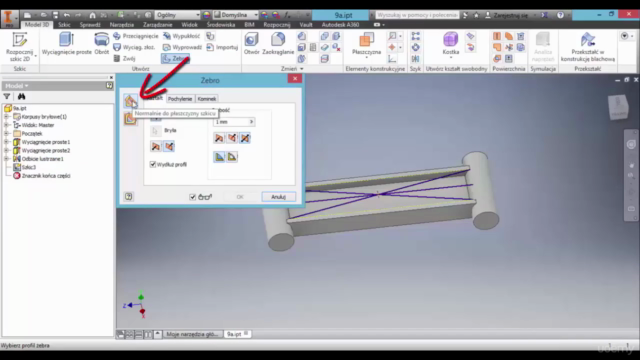Click the color wheel appearance swatch icon
Viewport: 640px width, 360px height.
coord(207,15)
